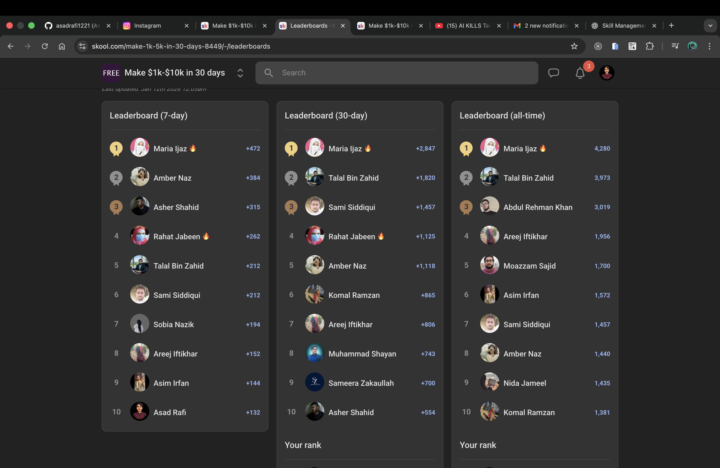Go to browser home page
The image size is (720, 468).
[62, 46]
